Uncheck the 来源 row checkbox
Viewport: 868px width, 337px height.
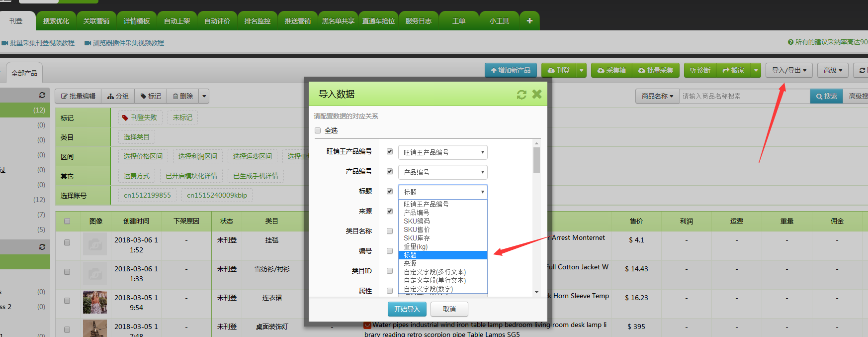click(390, 211)
